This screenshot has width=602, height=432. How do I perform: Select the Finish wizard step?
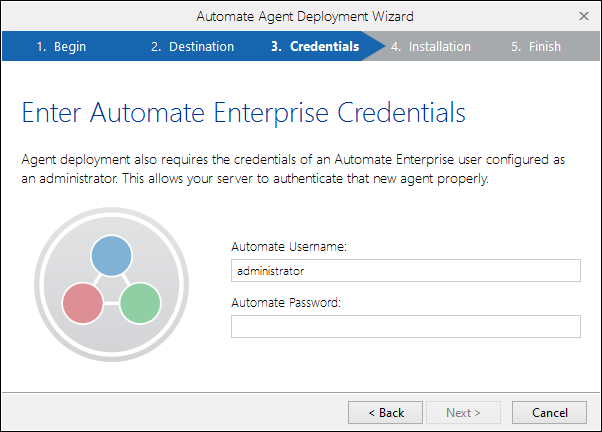(x=536, y=47)
